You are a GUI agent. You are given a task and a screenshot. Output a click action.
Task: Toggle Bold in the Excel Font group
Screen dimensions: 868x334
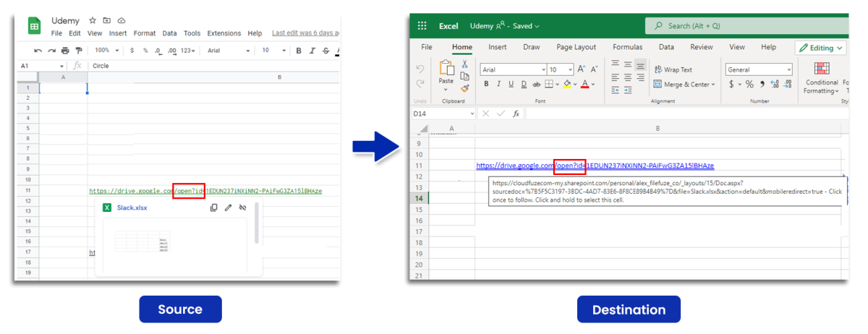487,84
